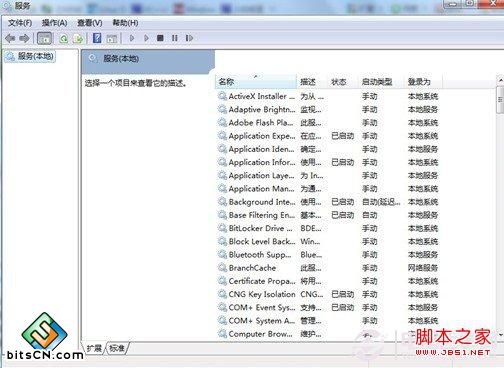Select the Block Level Back... service row
The height and width of the screenshot is (368, 504).
pos(328,241)
